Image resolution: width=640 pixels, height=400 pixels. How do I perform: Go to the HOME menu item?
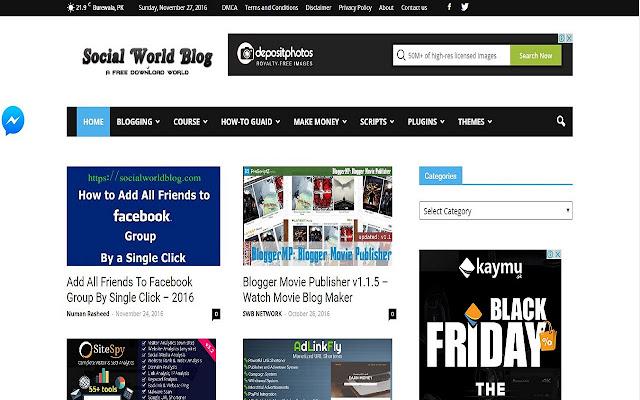click(x=93, y=122)
